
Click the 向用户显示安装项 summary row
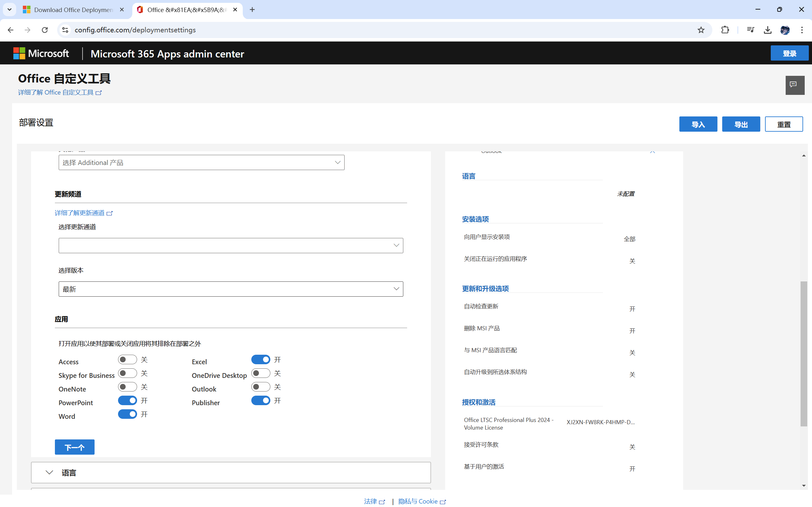click(549, 238)
